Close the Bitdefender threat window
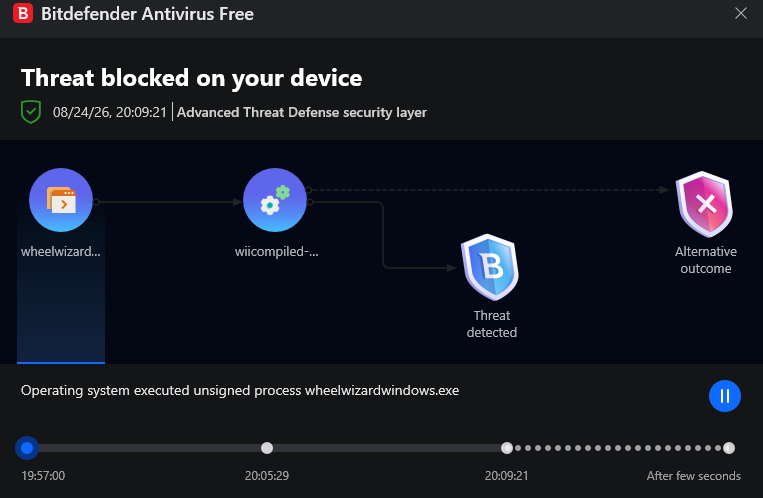Viewport: 763px width, 498px height. [741, 13]
